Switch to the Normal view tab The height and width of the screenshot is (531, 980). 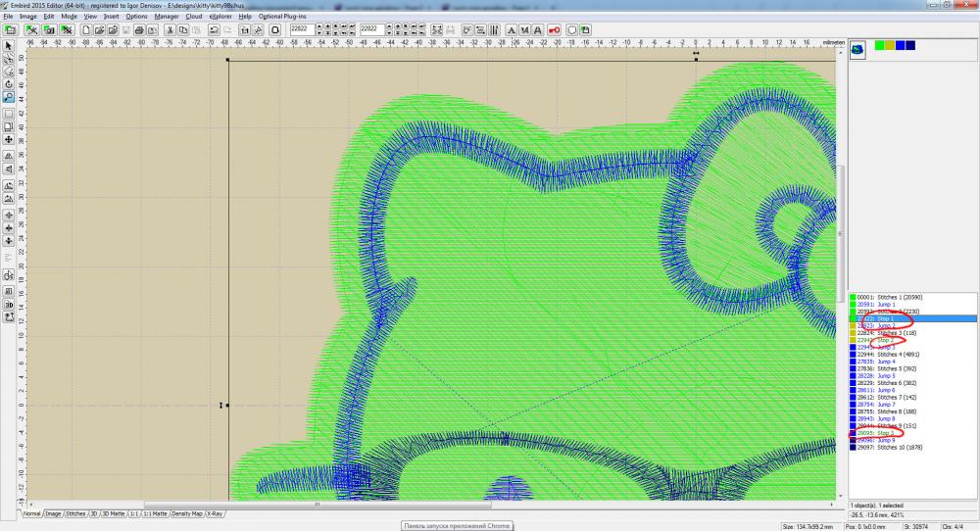point(31,513)
